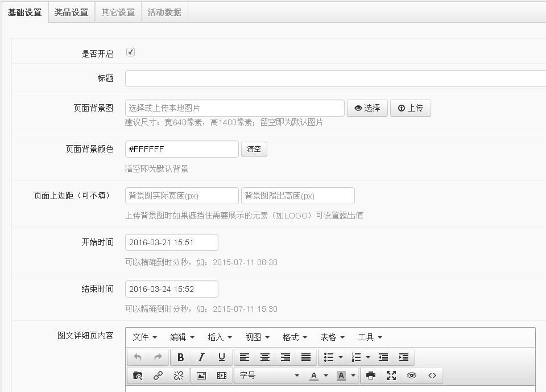Toggle center text alignment in the editor
The image size is (546, 392).
coord(264,357)
